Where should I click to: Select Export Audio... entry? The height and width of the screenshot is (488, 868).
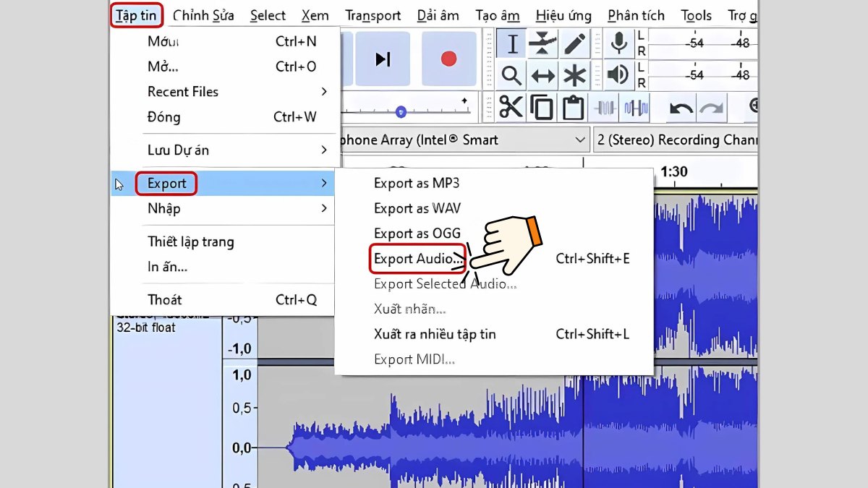(x=417, y=259)
